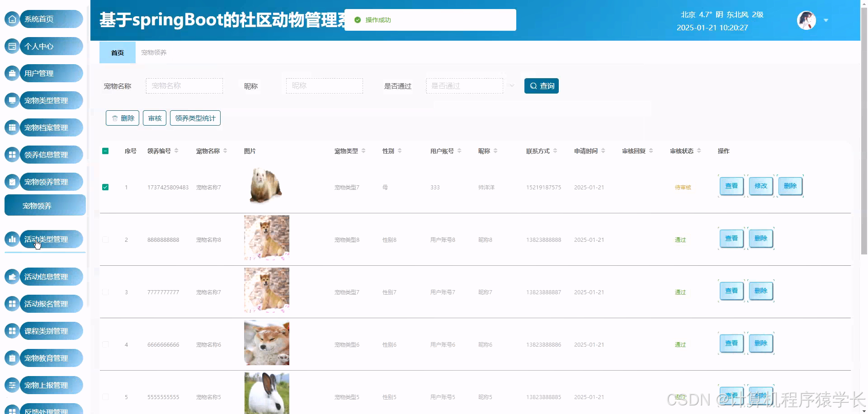The image size is (868, 414).
Task: Uncheck the select-all checkbox in table header
Action: [105, 151]
